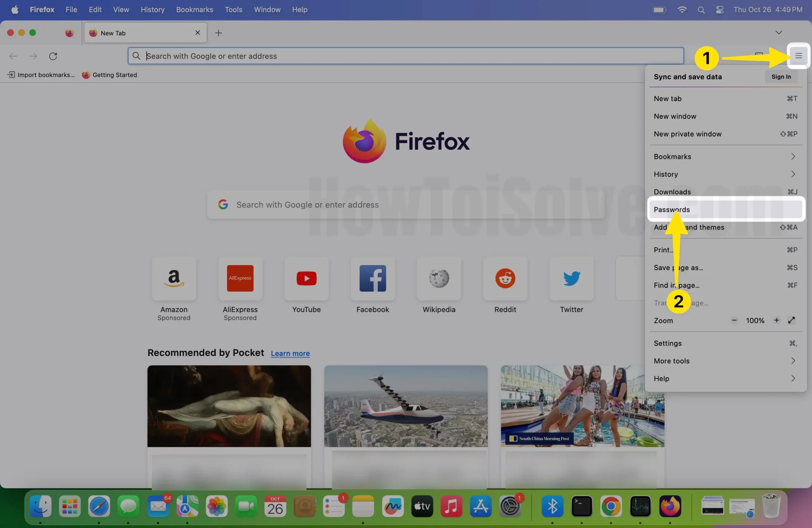The width and height of the screenshot is (812, 528).
Task: Click the address bar search field
Action: (406, 56)
